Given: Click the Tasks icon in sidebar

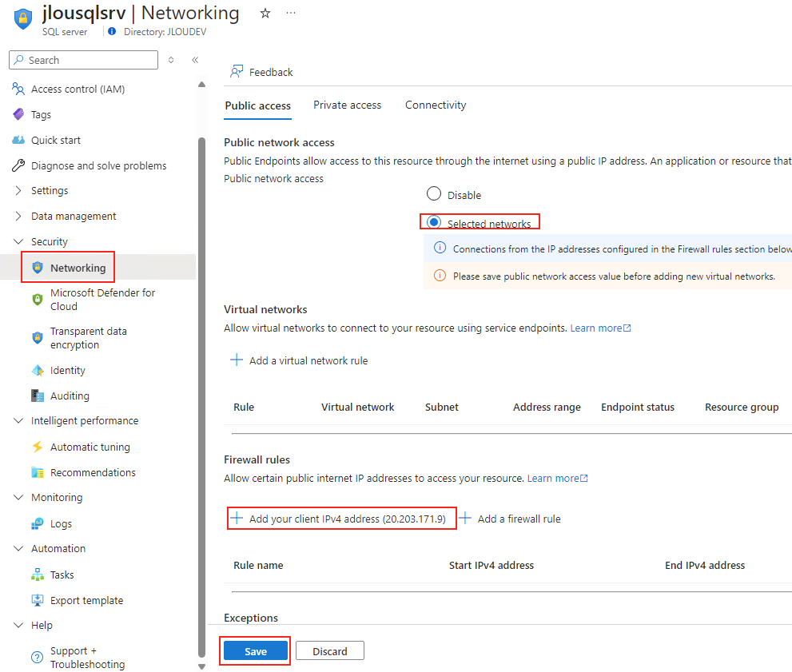Looking at the screenshot, I should coord(38,575).
